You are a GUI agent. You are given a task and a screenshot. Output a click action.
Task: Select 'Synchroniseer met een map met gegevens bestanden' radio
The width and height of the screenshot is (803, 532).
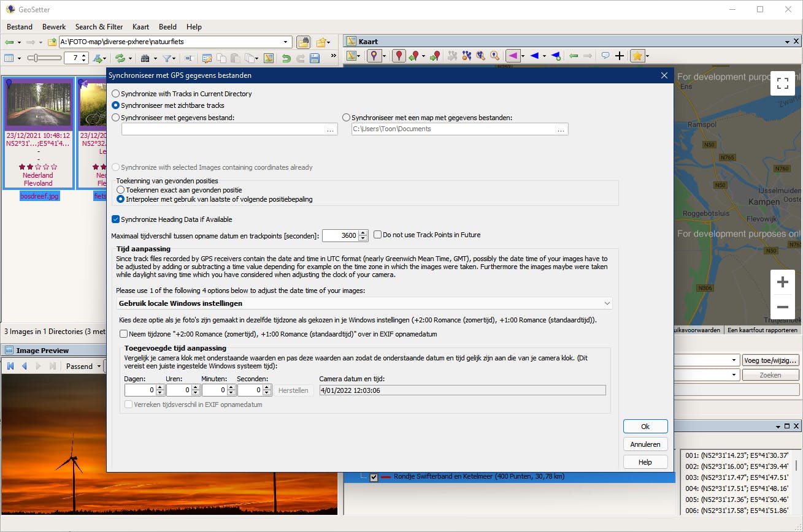point(347,117)
